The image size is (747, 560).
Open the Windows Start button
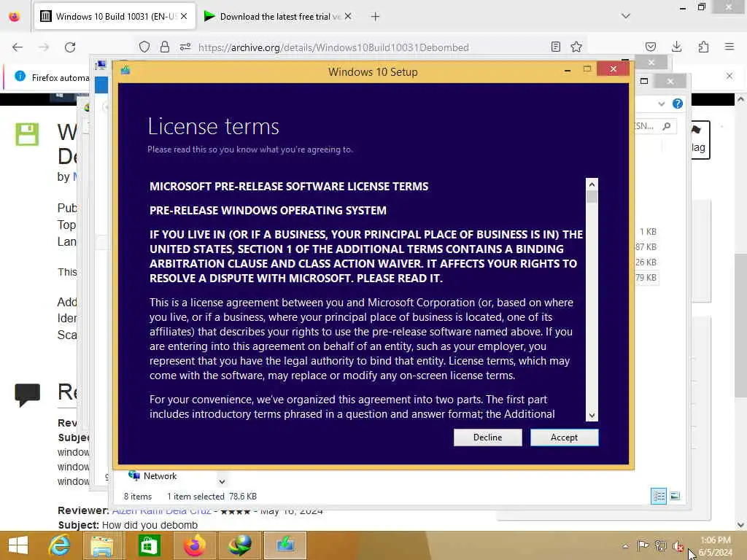[18, 545]
